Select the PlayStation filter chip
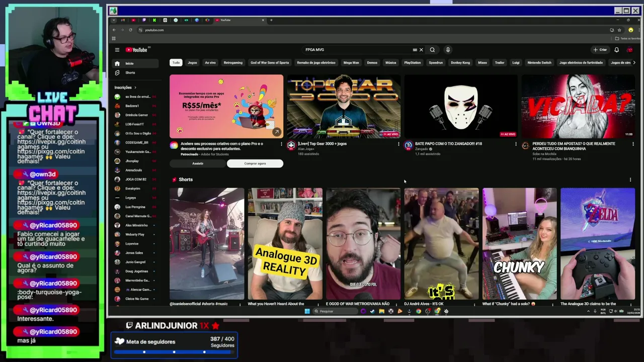The image size is (644, 362). pyautogui.click(x=413, y=63)
